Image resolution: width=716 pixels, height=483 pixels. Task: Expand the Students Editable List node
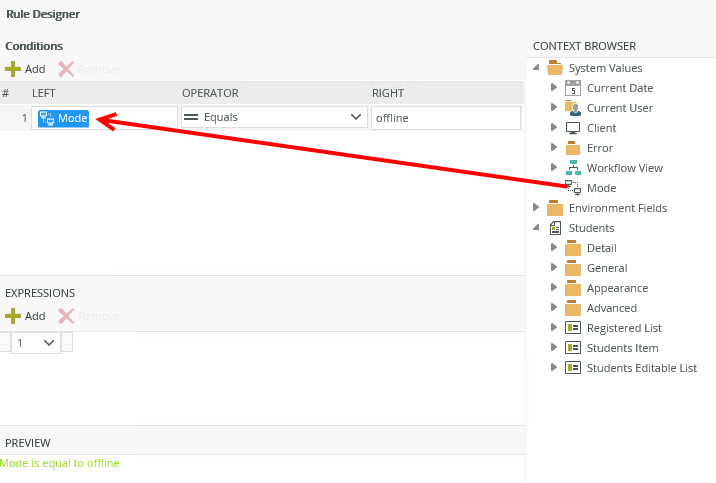coord(553,367)
